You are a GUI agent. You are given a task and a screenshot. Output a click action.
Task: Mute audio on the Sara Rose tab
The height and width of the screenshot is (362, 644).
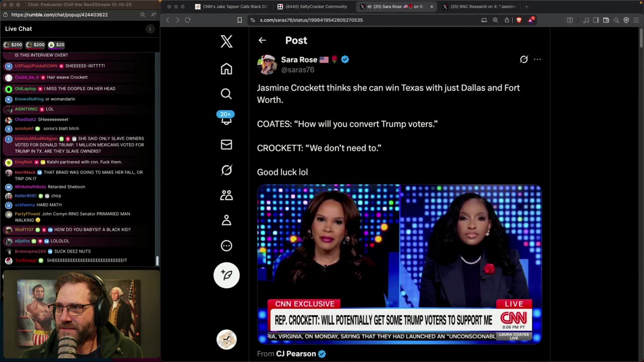click(x=370, y=7)
